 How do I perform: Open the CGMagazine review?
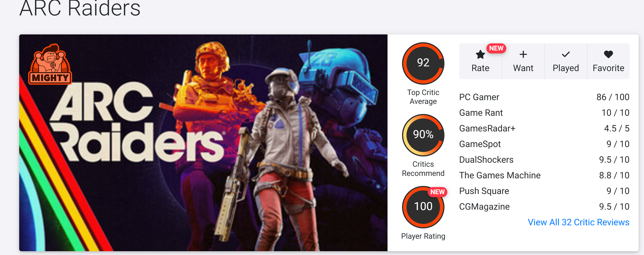click(x=544, y=207)
